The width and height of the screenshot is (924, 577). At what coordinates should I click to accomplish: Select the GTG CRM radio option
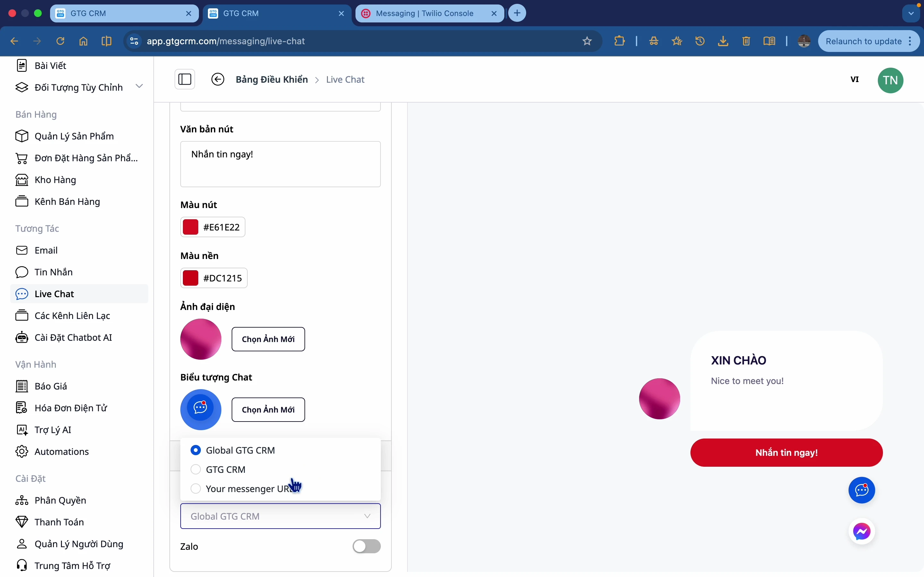pos(196,469)
